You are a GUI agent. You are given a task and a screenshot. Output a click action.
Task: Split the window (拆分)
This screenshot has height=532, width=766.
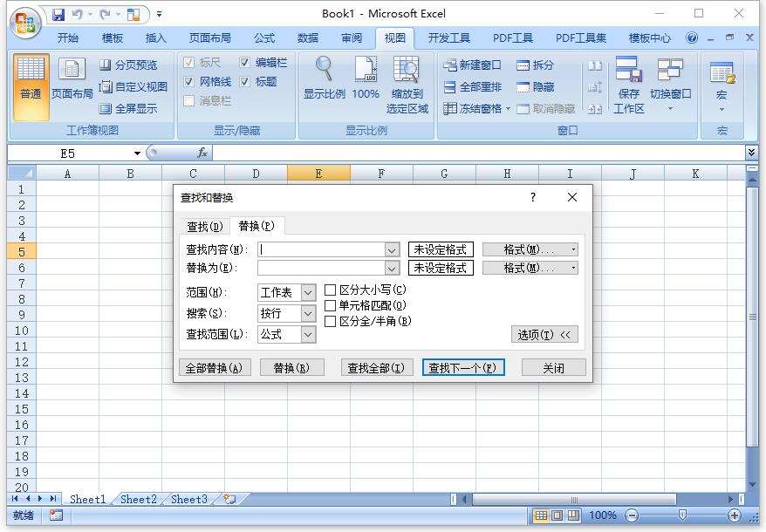[x=536, y=65]
